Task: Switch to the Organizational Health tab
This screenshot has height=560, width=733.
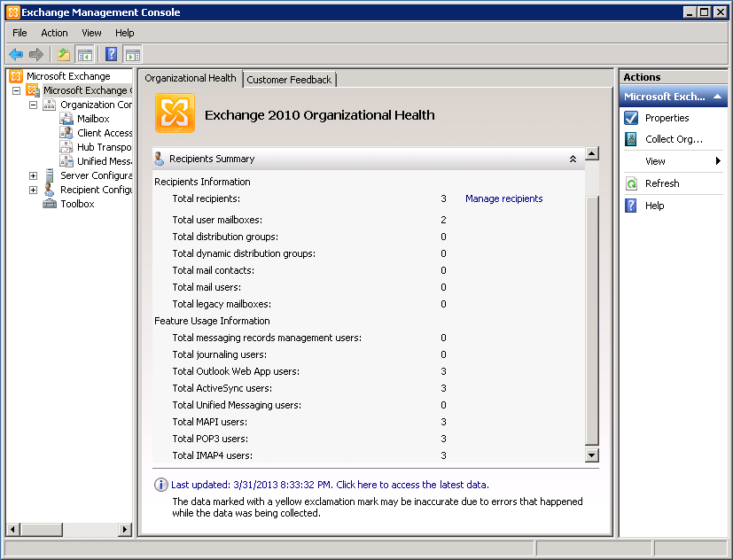Action: pyautogui.click(x=191, y=78)
